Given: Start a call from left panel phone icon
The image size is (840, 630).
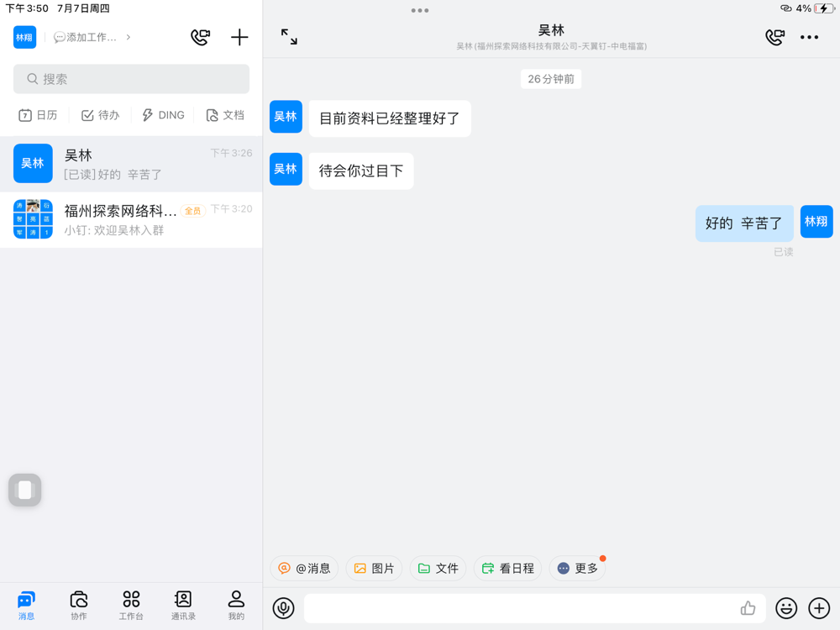Looking at the screenshot, I should [201, 37].
